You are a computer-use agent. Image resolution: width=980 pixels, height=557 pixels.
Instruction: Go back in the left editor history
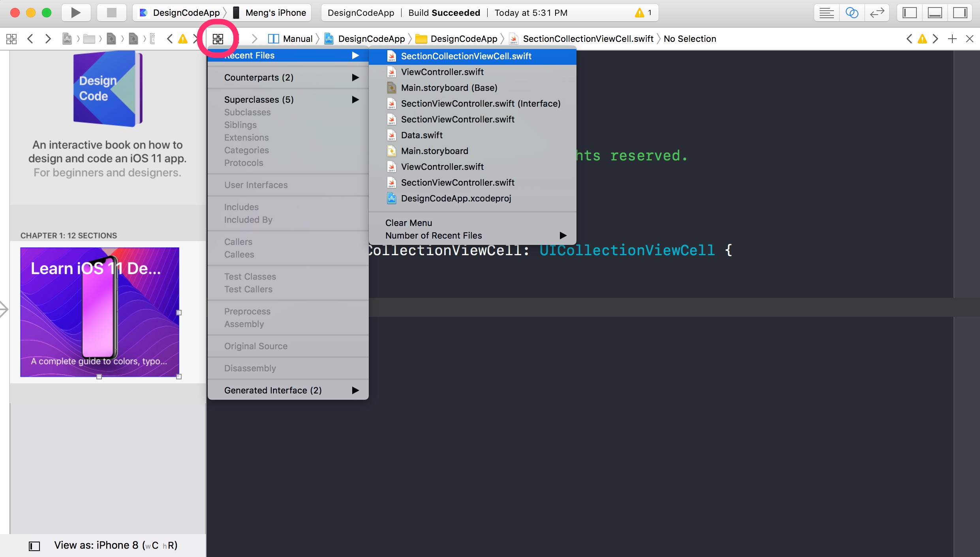pos(30,39)
